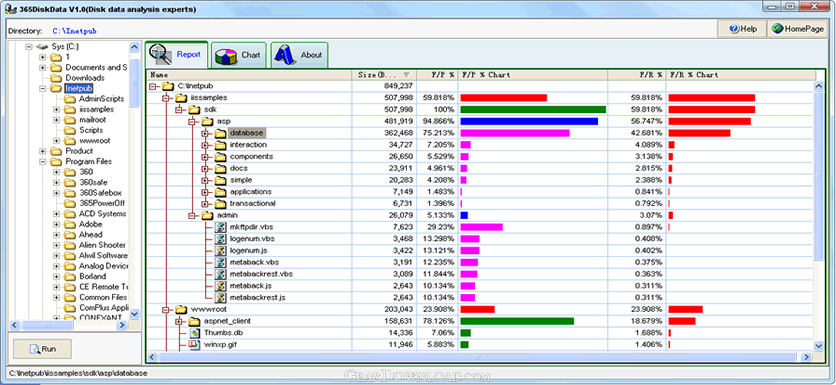
Task: Sort by the Size column header
Action: pos(383,75)
